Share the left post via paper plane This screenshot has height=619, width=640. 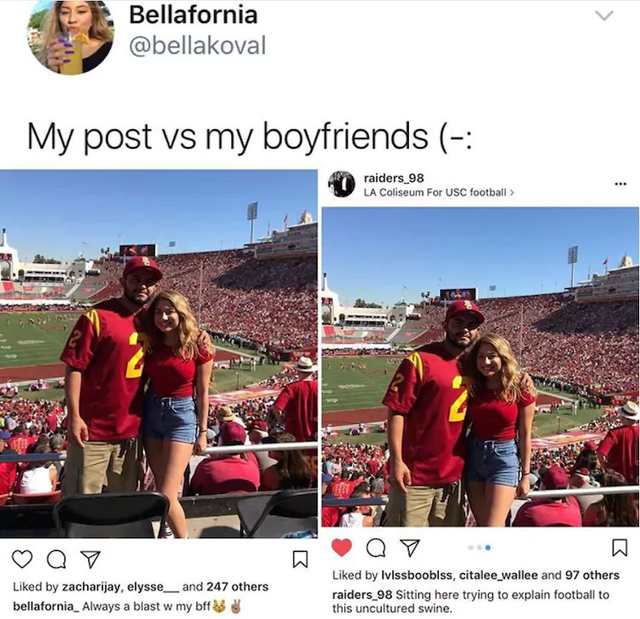tap(90, 559)
